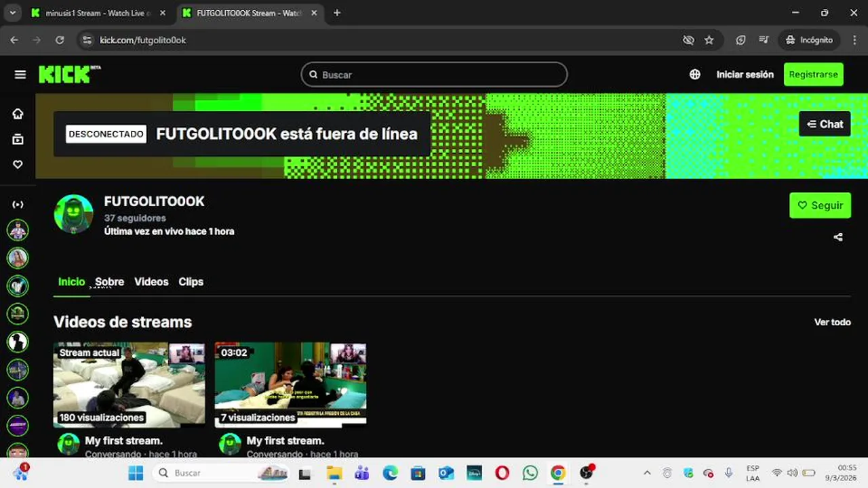
Task: Click first 'My first stream.' title
Action: pyautogui.click(x=123, y=441)
